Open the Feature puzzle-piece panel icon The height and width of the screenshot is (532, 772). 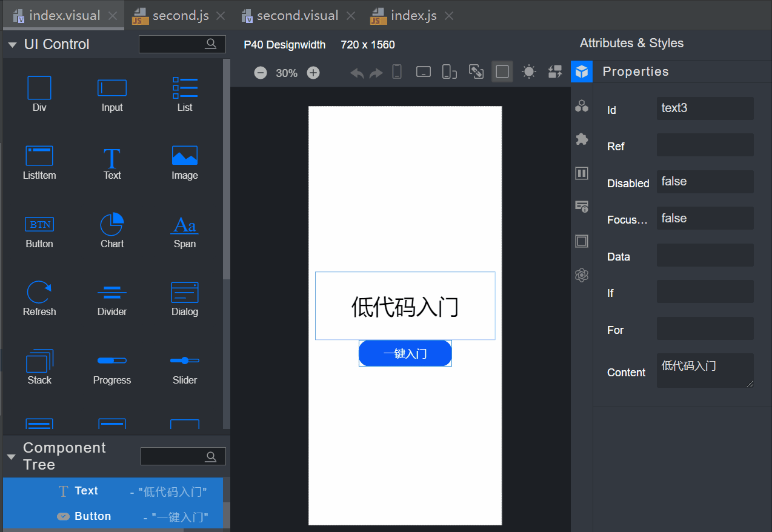coord(582,139)
